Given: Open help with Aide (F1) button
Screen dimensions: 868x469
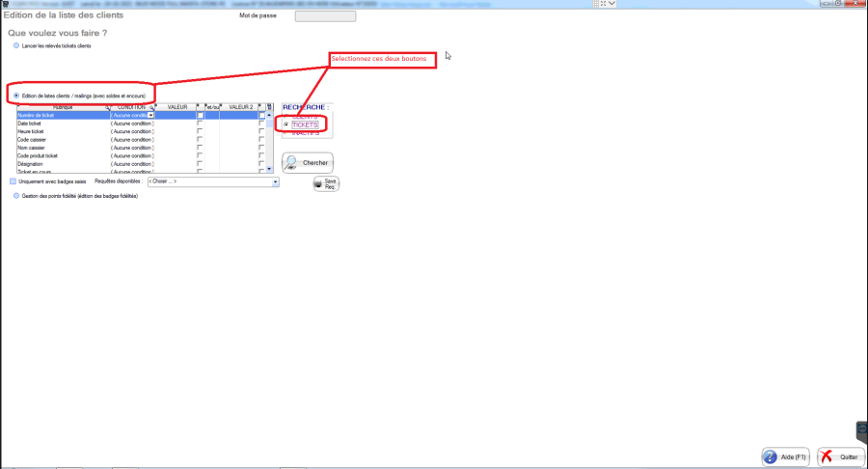Looking at the screenshot, I should 785,456.
